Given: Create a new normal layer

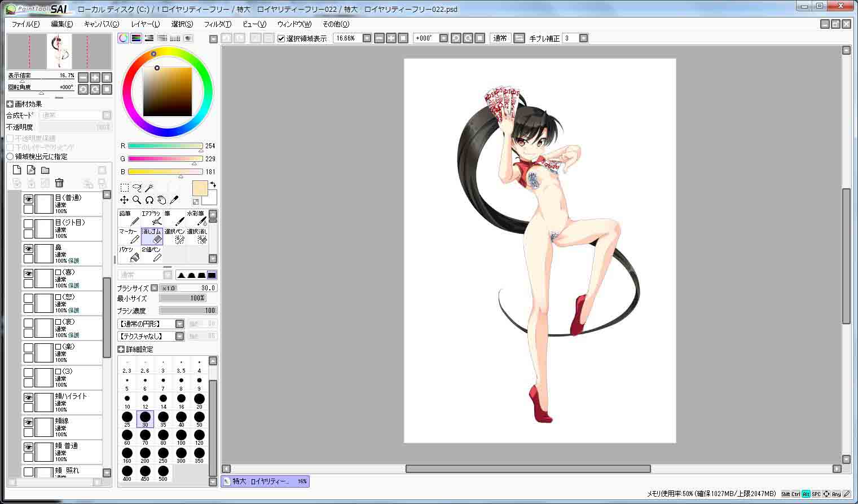Looking at the screenshot, I should [x=17, y=170].
